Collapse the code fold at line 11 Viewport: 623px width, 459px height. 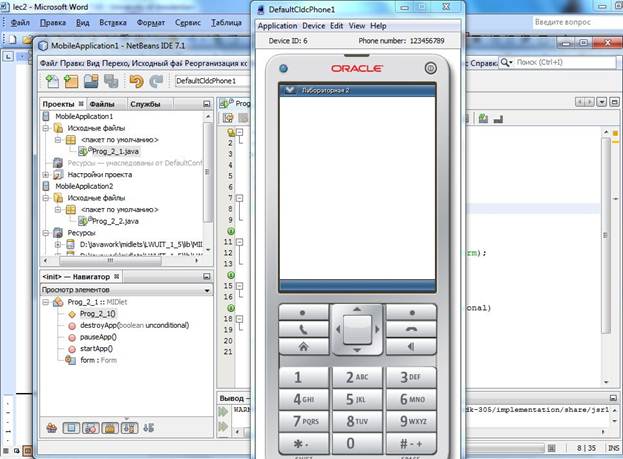coord(240,242)
